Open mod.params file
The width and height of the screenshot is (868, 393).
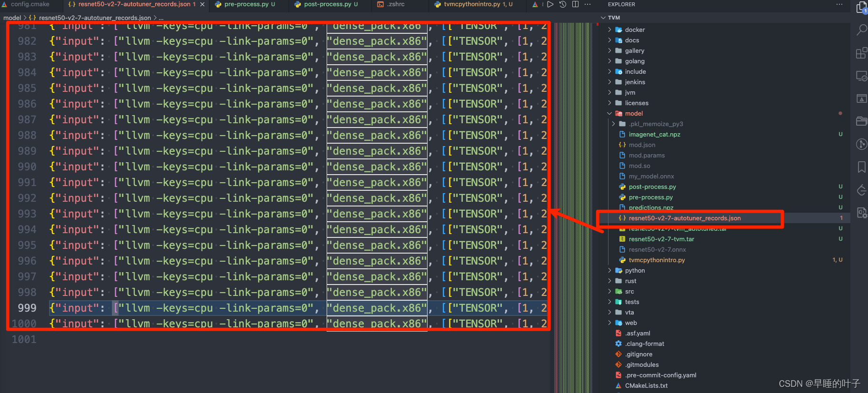pyautogui.click(x=647, y=155)
